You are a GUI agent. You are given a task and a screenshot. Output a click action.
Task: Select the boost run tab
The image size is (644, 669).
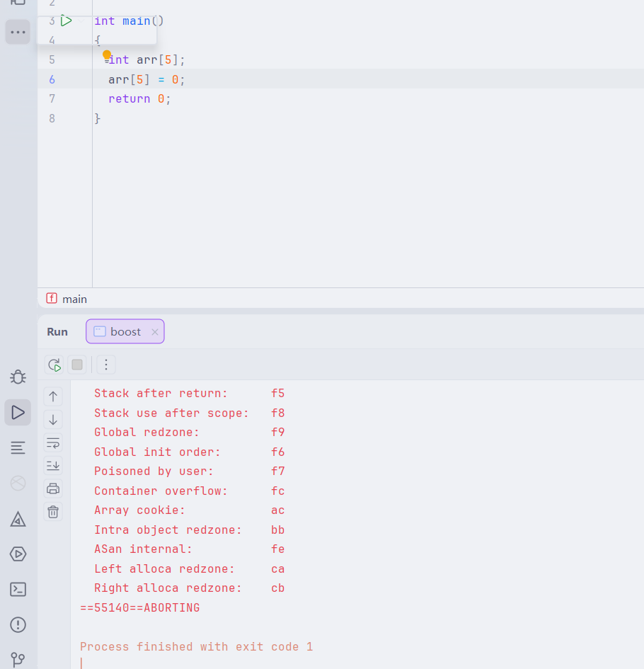tap(125, 331)
